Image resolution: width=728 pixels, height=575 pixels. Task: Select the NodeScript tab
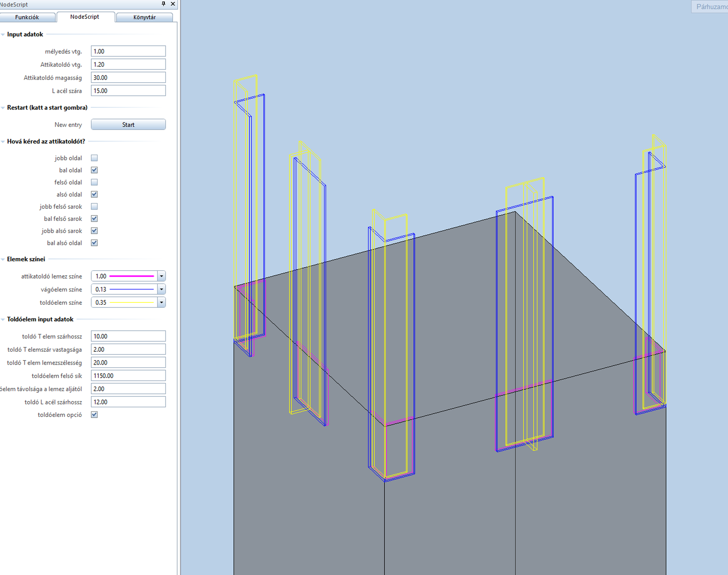coord(85,17)
